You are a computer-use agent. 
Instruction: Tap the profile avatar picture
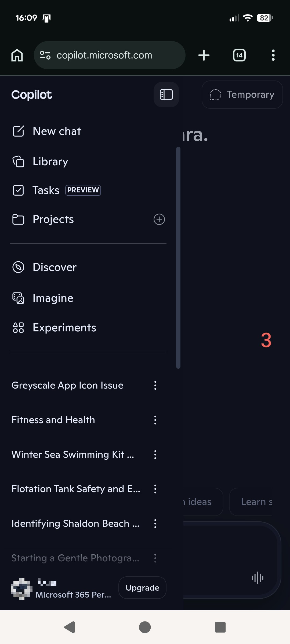[x=21, y=589]
